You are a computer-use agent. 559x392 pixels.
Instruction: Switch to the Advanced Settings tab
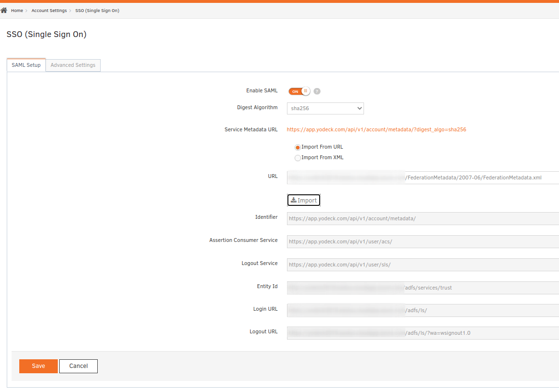[73, 65]
